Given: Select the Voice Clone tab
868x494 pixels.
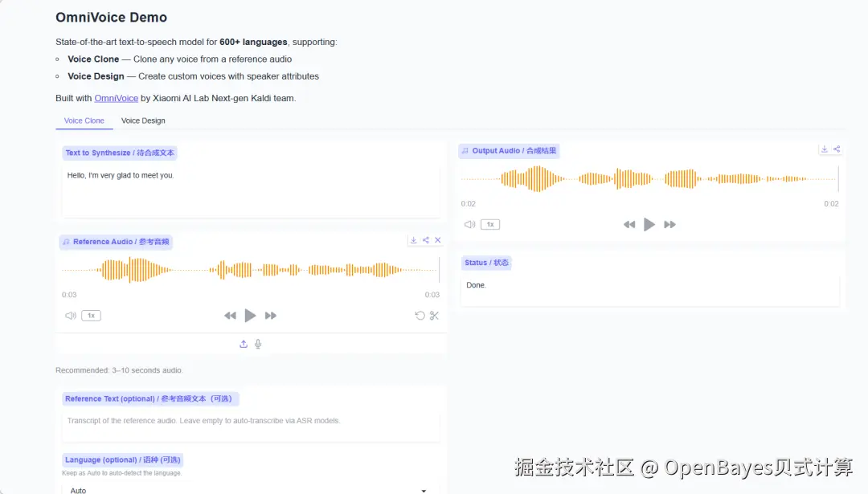Looking at the screenshot, I should click(x=84, y=120).
